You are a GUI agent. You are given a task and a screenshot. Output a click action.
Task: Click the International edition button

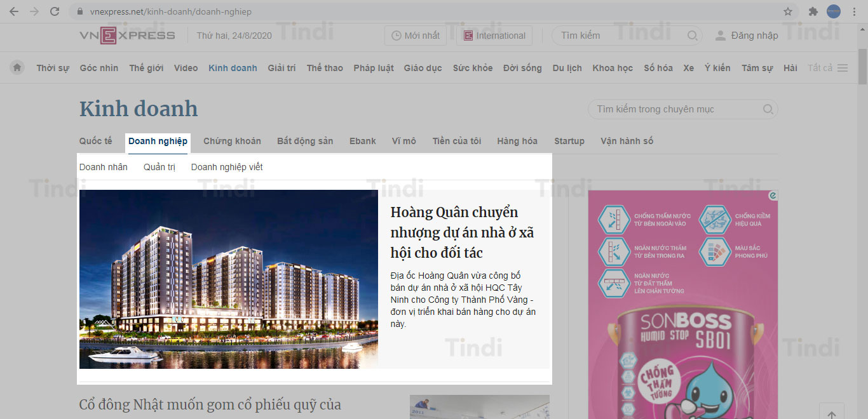(494, 36)
